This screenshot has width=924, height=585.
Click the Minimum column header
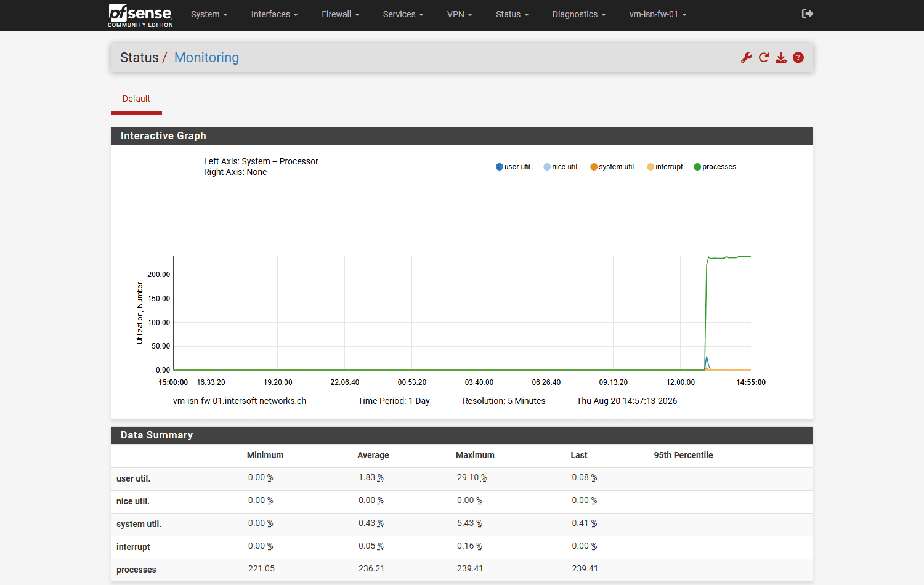265,455
